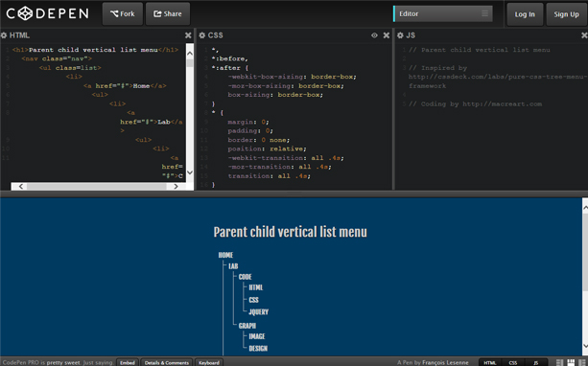The width and height of the screenshot is (588, 366).
Task: Close the CSS editor panel
Action: (387, 35)
